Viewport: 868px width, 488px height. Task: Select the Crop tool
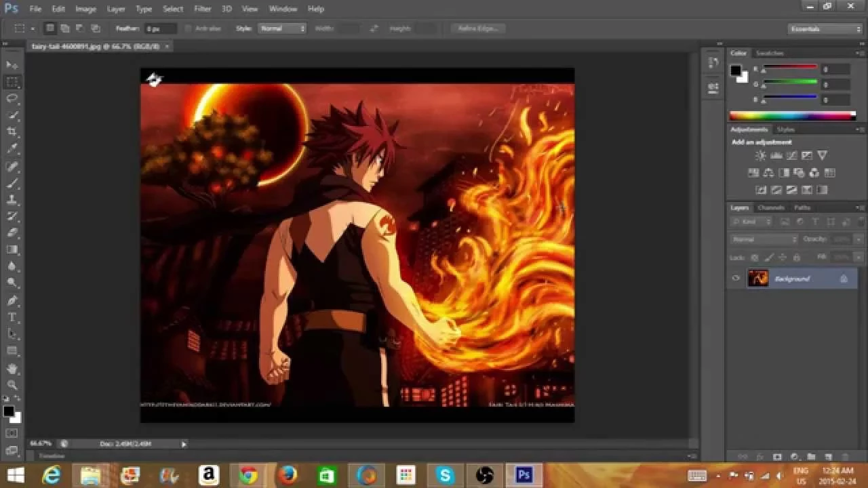(x=12, y=132)
